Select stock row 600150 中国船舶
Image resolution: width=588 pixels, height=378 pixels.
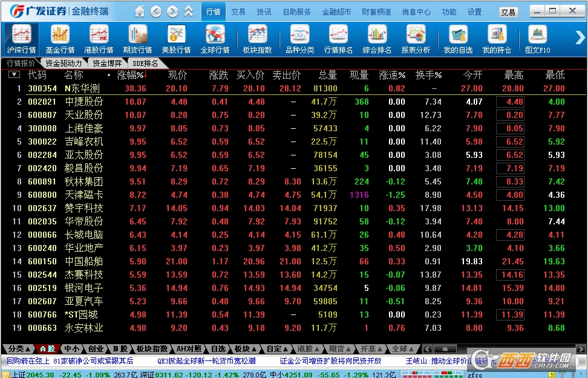pyautogui.click(x=295, y=261)
